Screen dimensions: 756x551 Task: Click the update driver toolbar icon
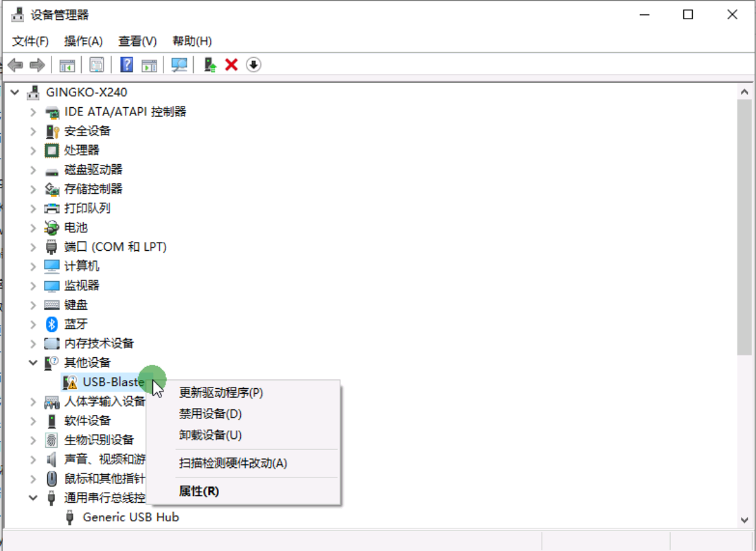tap(211, 65)
